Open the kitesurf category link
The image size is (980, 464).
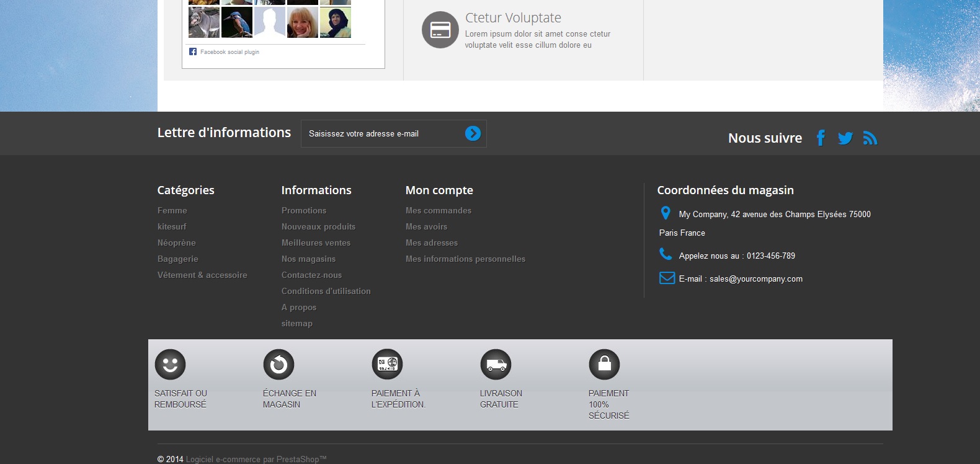[172, 226]
